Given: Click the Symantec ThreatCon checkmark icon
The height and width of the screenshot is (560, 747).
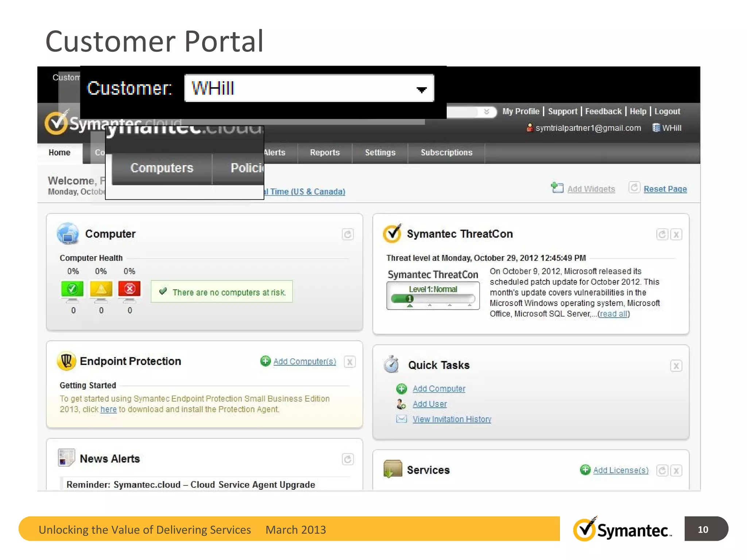Looking at the screenshot, I should pos(392,233).
